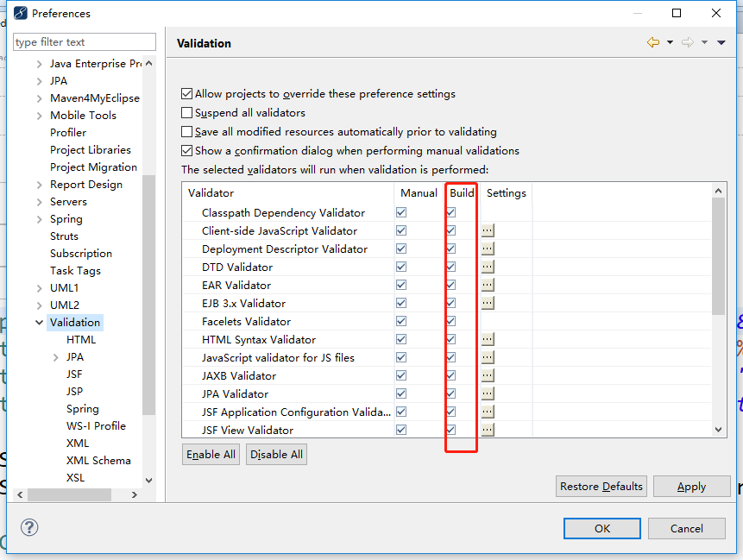Click preference tree scroll up arrow
Viewport: 743px width, 560px height.
pyautogui.click(x=148, y=64)
